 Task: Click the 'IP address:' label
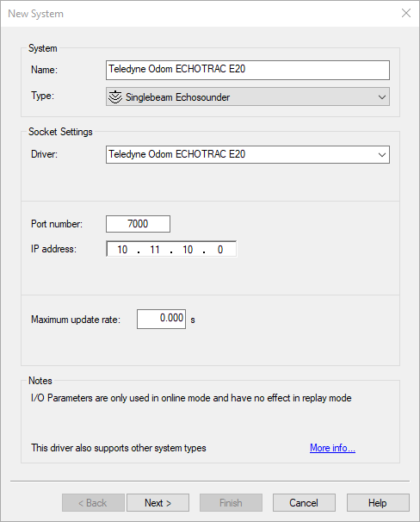point(53,249)
